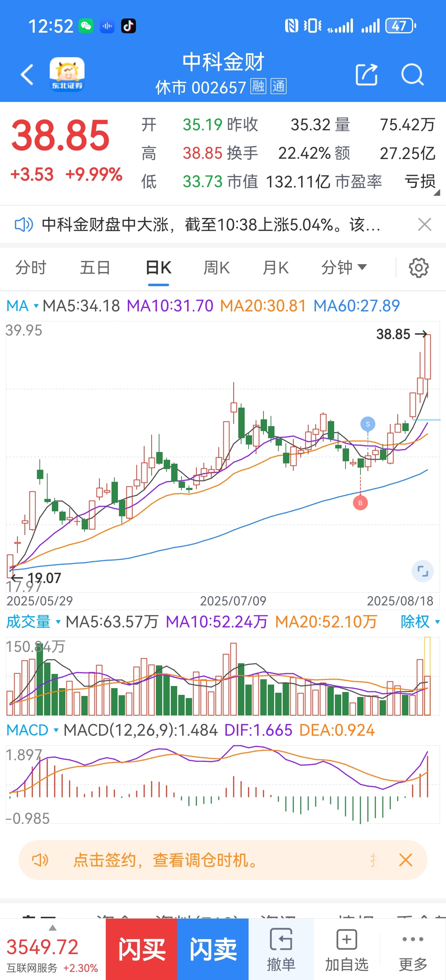Viewport: 446px width, 980px height.
Task: Open the 成交量 indicator dropdown
Action: (33, 622)
